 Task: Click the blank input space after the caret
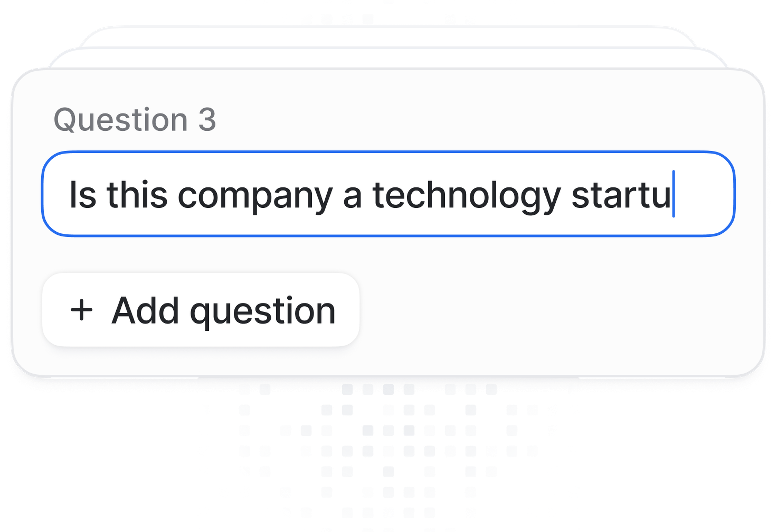point(702,194)
